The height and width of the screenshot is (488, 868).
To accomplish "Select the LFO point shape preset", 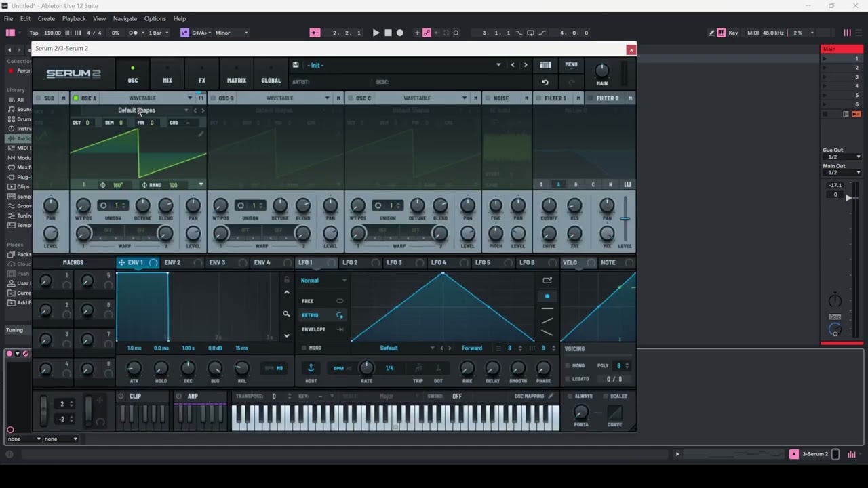I will click(x=547, y=296).
